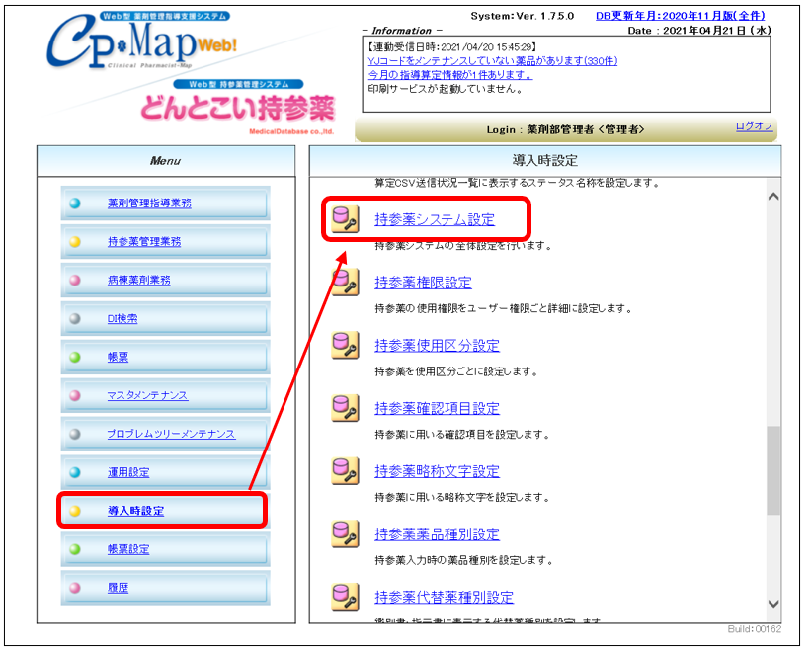Screen dimensions: 812x654
Task: Click the icon beside 持参薬代替薬種別設定
Action: [345, 597]
